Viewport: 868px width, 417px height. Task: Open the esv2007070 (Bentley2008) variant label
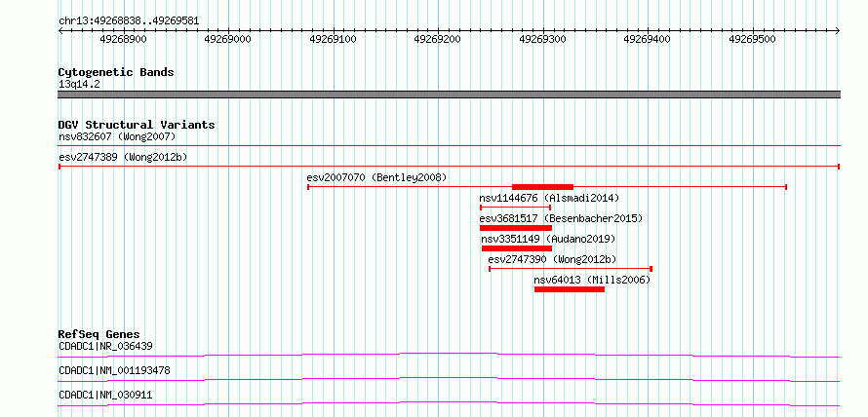click(376, 177)
